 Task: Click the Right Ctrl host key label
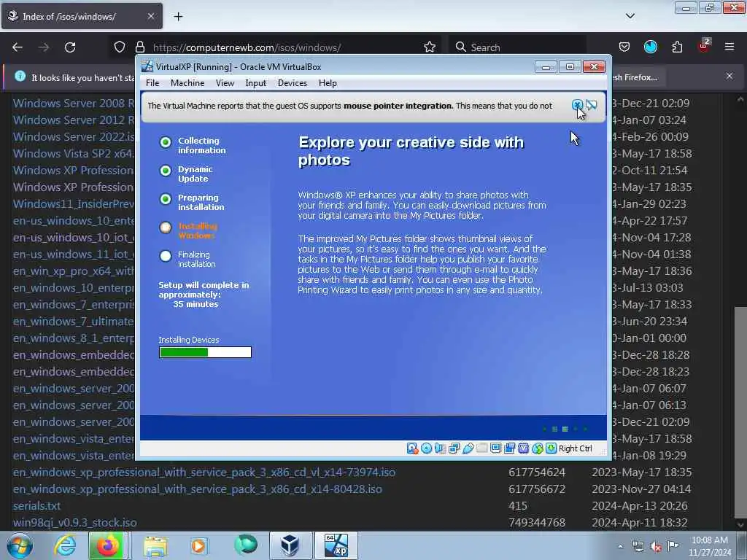pyautogui.click(x=575, y=448)
